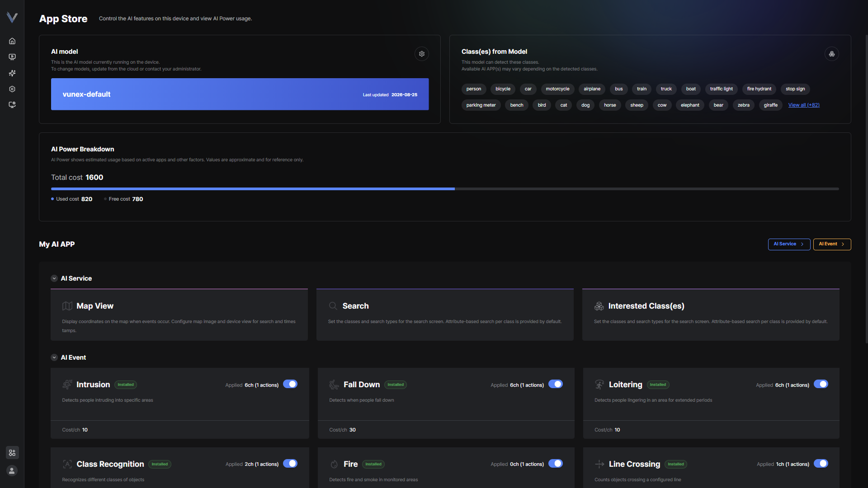Disable the Fall Down event toggle
Image resolution: width=868 pixels, height=488 pixels.
tap(556, 384)
